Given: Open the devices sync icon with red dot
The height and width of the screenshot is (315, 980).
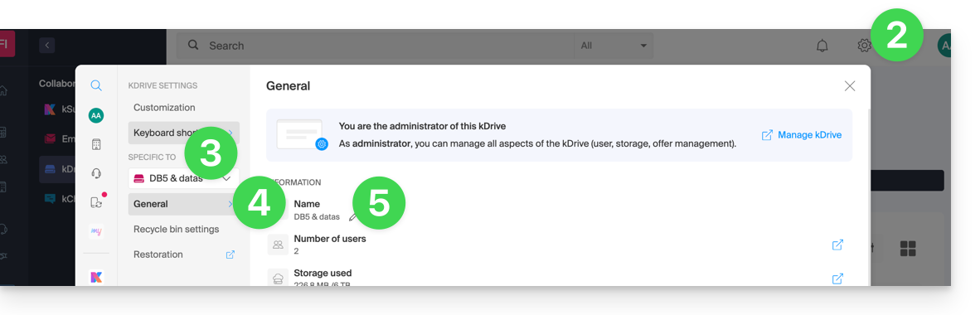Looking at the screenshot, I should [x=96, y=202].
